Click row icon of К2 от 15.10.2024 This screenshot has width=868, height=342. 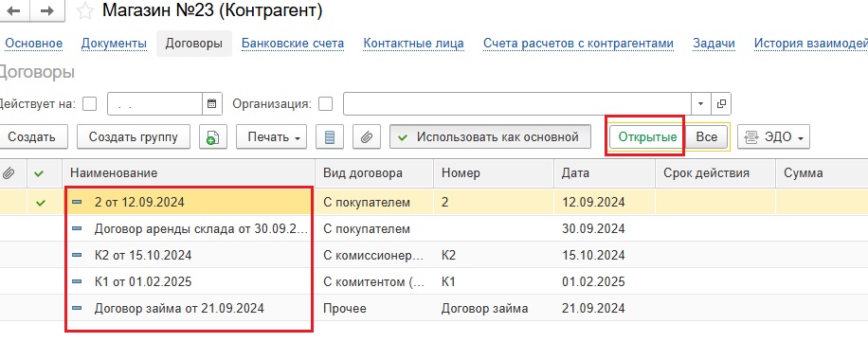click(x=77, y=255)
